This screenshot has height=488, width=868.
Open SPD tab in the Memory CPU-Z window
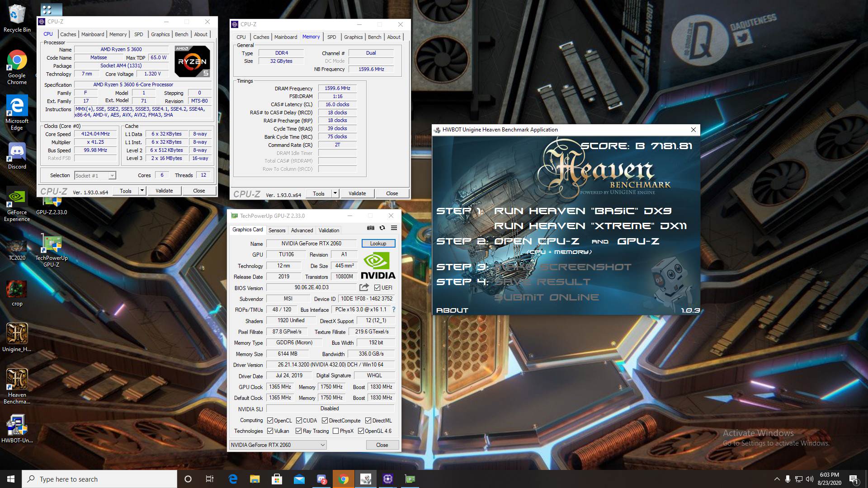point(332,37)
